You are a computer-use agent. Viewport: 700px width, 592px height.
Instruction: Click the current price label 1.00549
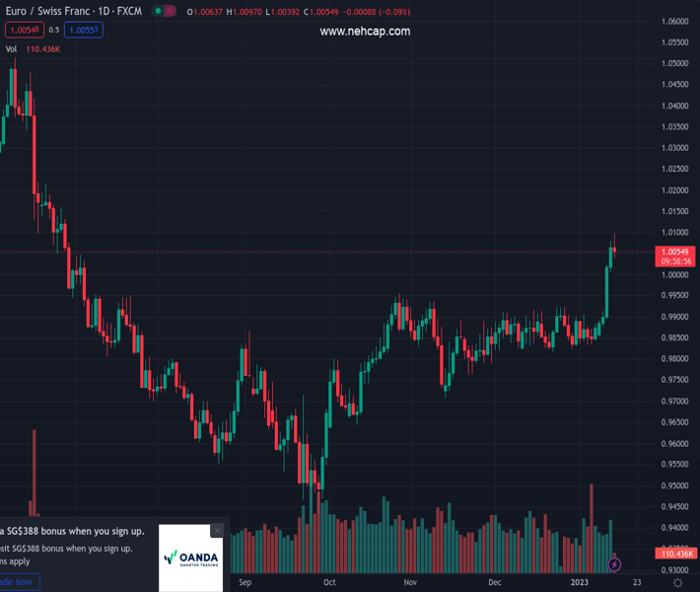(x=675, y=253)
